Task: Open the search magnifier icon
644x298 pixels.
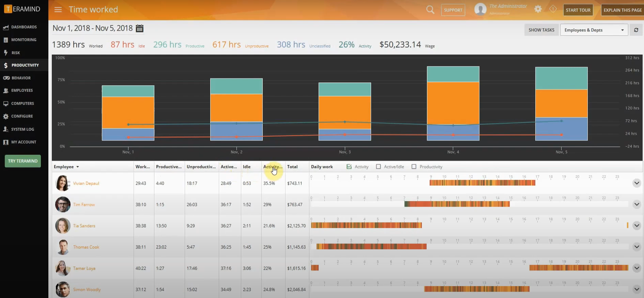Action: coord(430,10)
